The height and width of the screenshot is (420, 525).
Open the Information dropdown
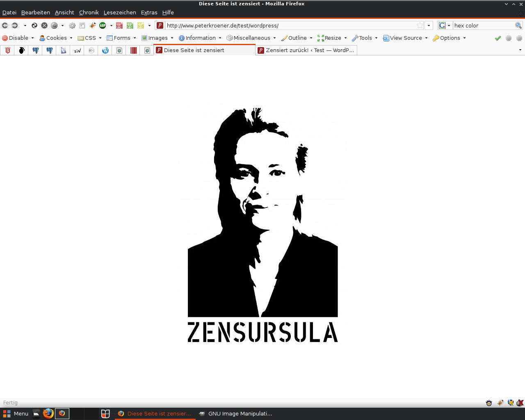point(200,38)
